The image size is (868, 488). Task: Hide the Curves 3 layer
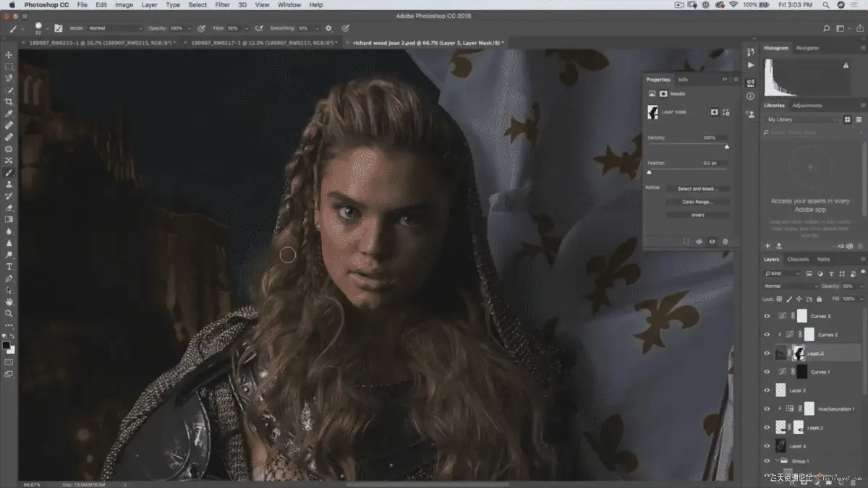768,316
